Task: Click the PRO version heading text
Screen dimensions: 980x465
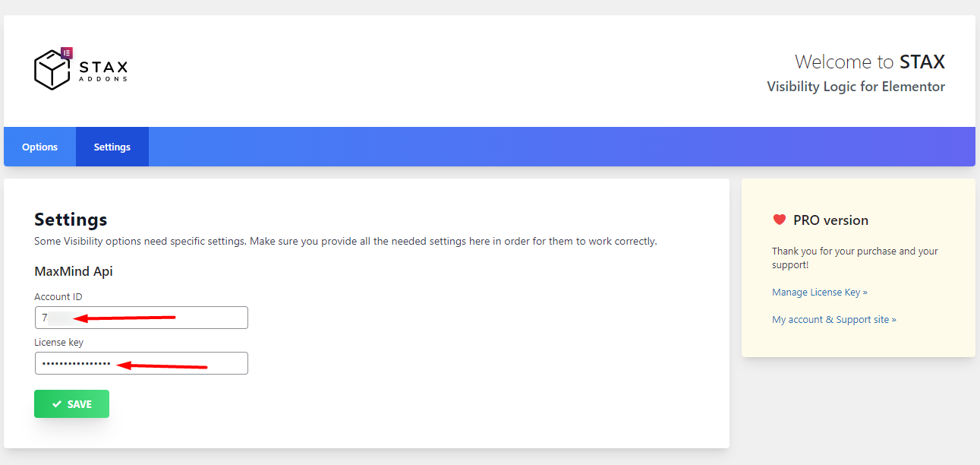Action: [830, 220]
